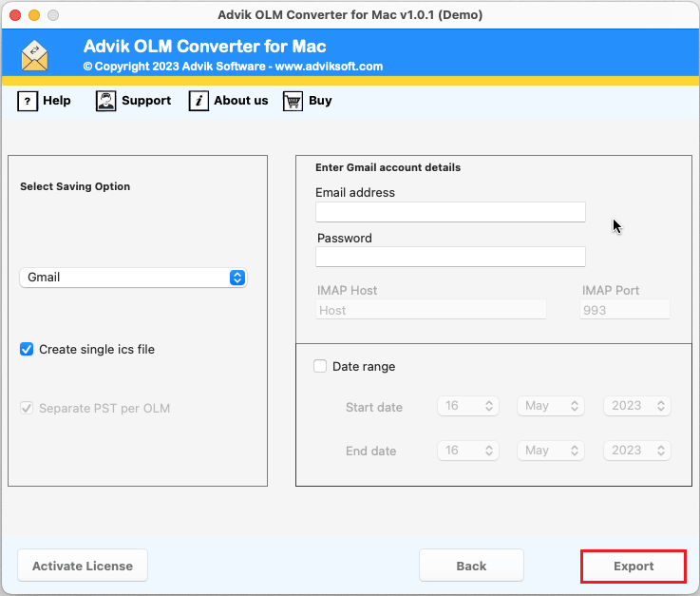The image size is (700, 596).
Task: Focus the Password input field
Action: tap(450, 257)
